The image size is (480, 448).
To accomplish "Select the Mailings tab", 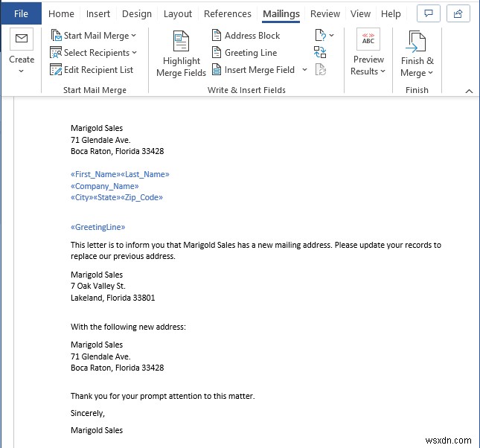I will [x=281, y=14].
